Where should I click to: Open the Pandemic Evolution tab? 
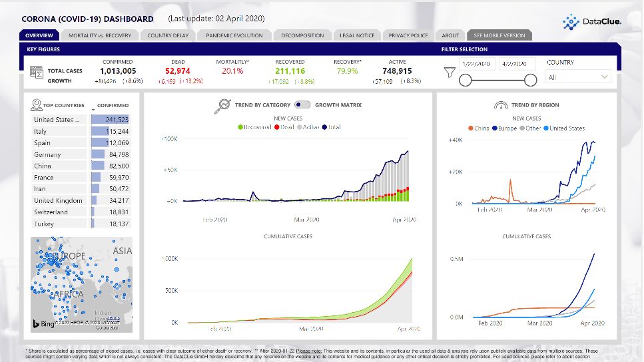click(x=234, y=35)
